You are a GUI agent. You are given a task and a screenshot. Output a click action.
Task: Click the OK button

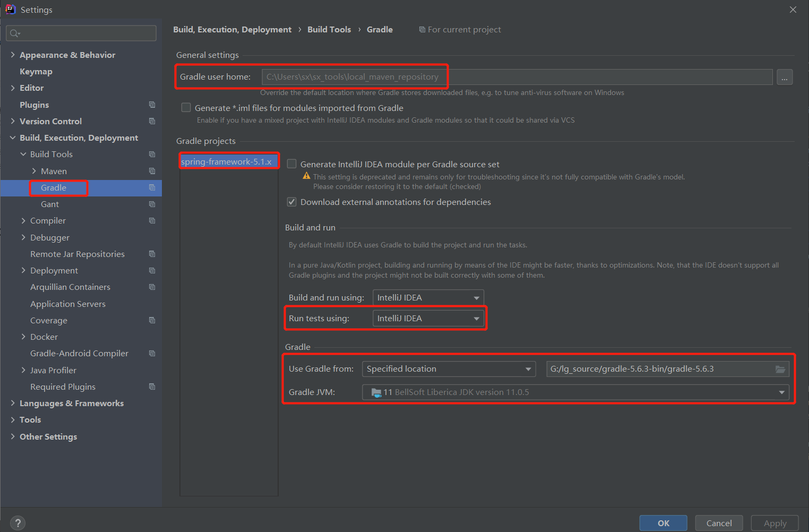(662, 523)
